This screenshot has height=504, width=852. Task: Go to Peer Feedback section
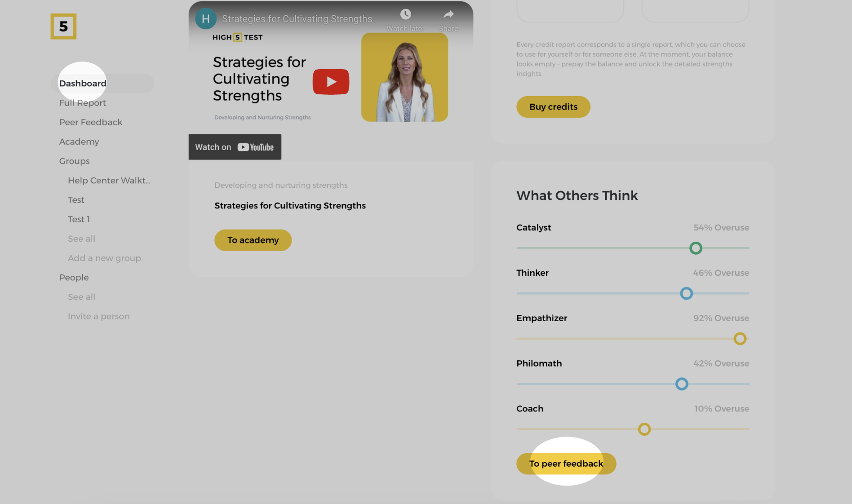click(91, 122)
